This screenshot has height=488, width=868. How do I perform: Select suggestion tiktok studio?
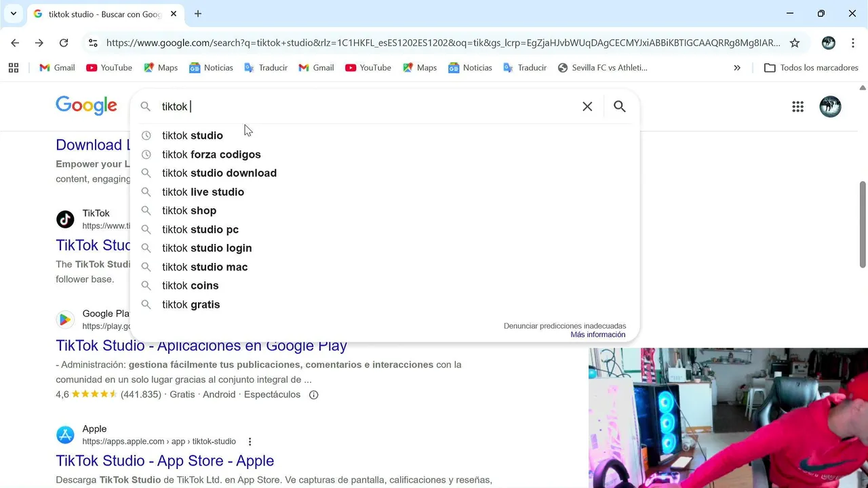click(384, 136)
